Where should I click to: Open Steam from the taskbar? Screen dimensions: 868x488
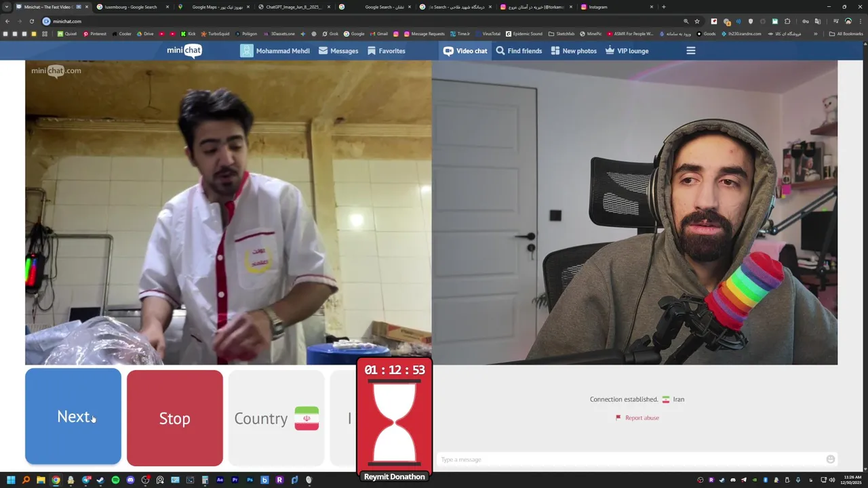point(100,480)
